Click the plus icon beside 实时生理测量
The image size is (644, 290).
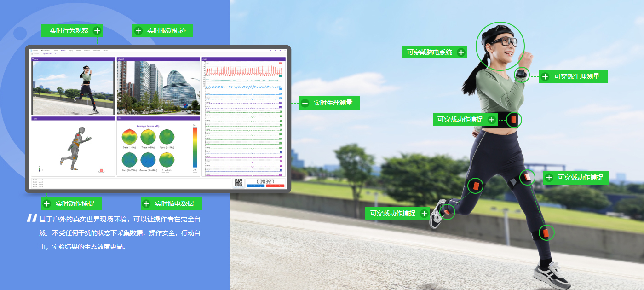305,103
